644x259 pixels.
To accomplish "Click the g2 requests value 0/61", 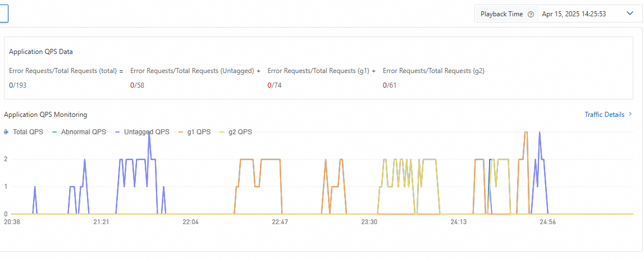I will (x=390, y=85).
